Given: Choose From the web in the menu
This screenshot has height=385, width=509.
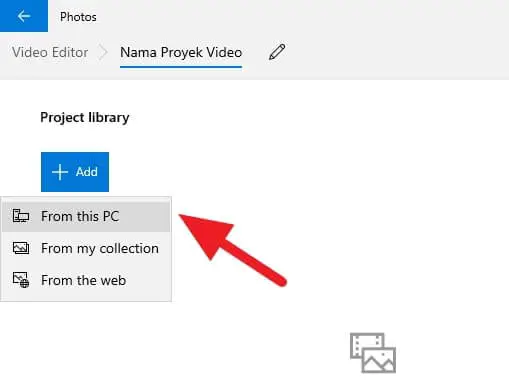Looking at the screenshot, I should pyautogui.click(x=86, y=280).
